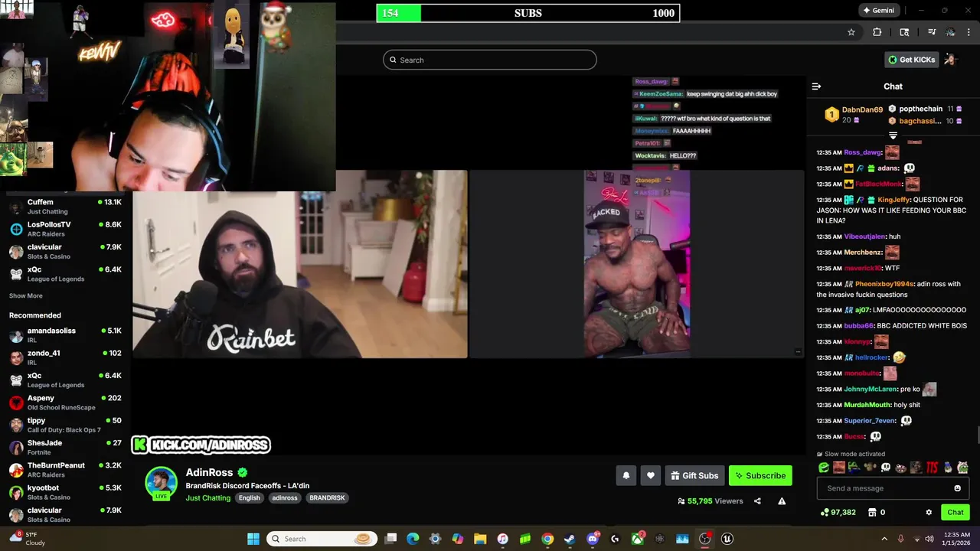Focus the Kick search field
This screenshot has width=980, height=551.
click(x=490, y=60)
